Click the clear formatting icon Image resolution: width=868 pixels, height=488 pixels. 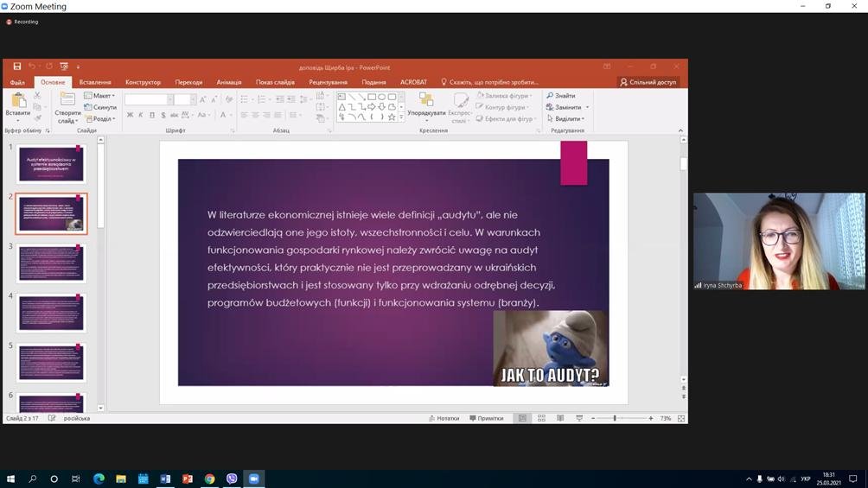coord(229,99)
